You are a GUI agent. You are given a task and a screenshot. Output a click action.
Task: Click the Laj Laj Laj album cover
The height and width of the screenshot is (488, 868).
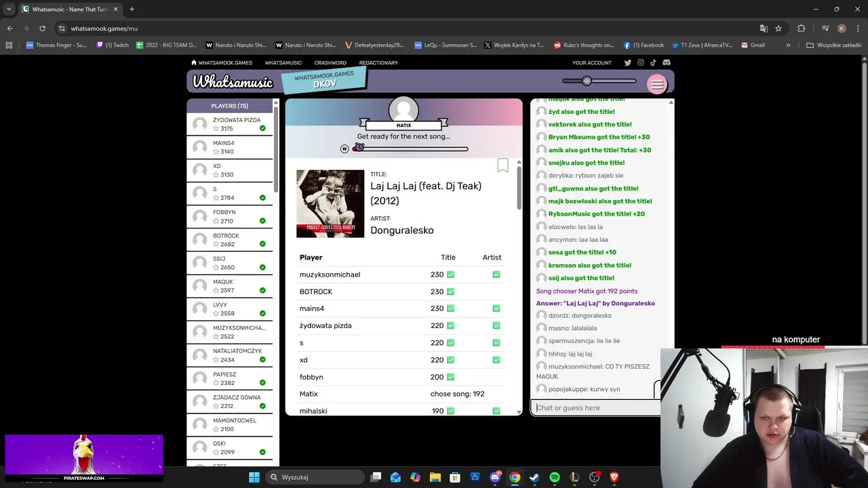point(330,203)
